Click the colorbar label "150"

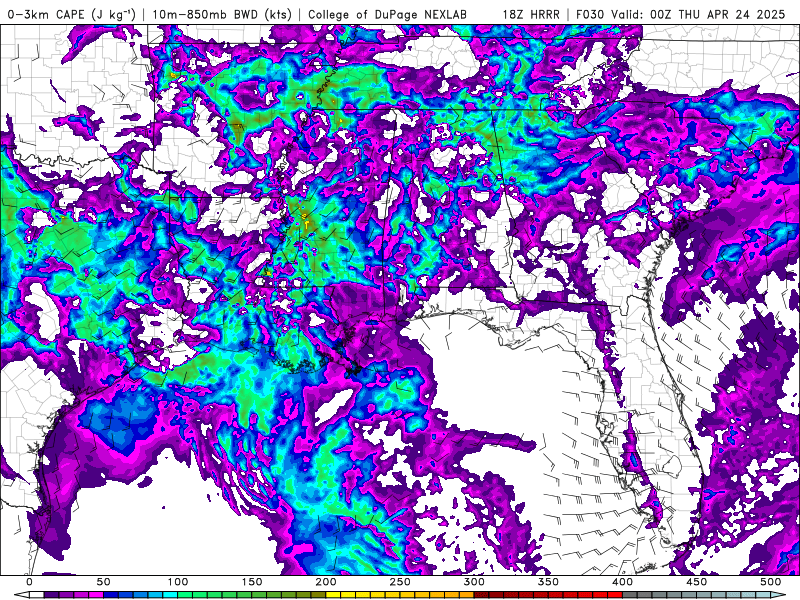click(x=252, y=582)
